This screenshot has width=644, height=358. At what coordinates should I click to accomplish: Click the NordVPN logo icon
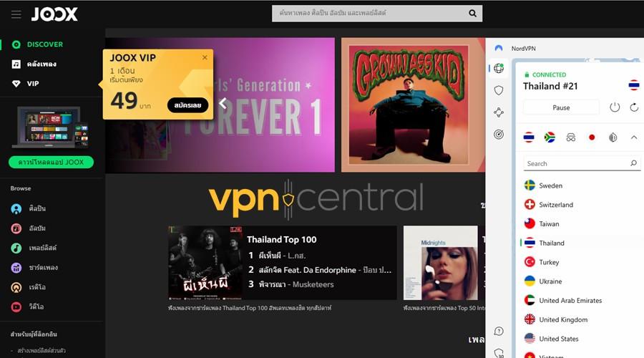tap(499, 48)
